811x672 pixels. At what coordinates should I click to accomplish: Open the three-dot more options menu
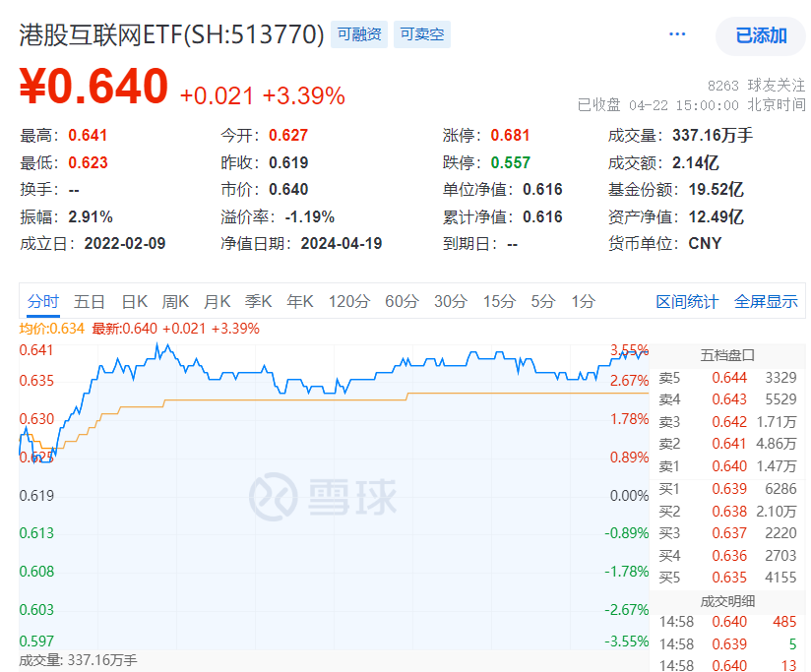[677, 34]
